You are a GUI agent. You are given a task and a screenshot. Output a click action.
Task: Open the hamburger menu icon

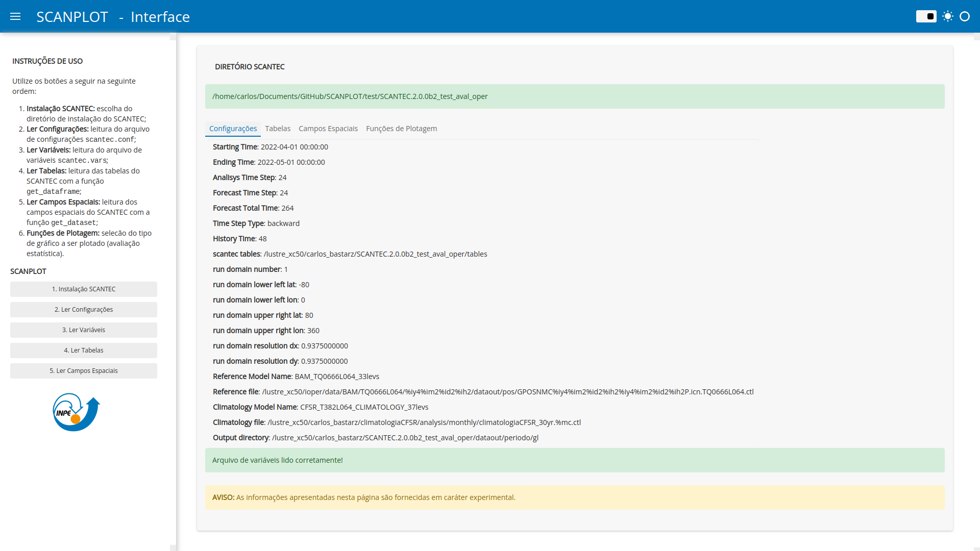point(15,16)
